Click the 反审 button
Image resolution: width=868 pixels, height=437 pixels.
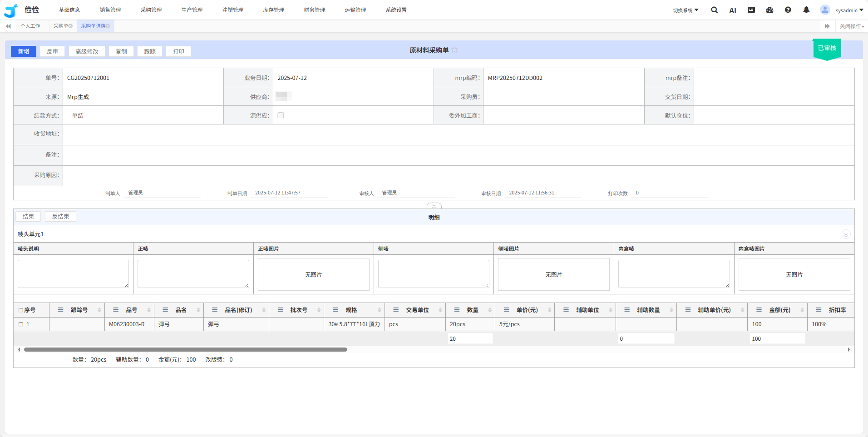pyautogui.click(x=52, y=51)
